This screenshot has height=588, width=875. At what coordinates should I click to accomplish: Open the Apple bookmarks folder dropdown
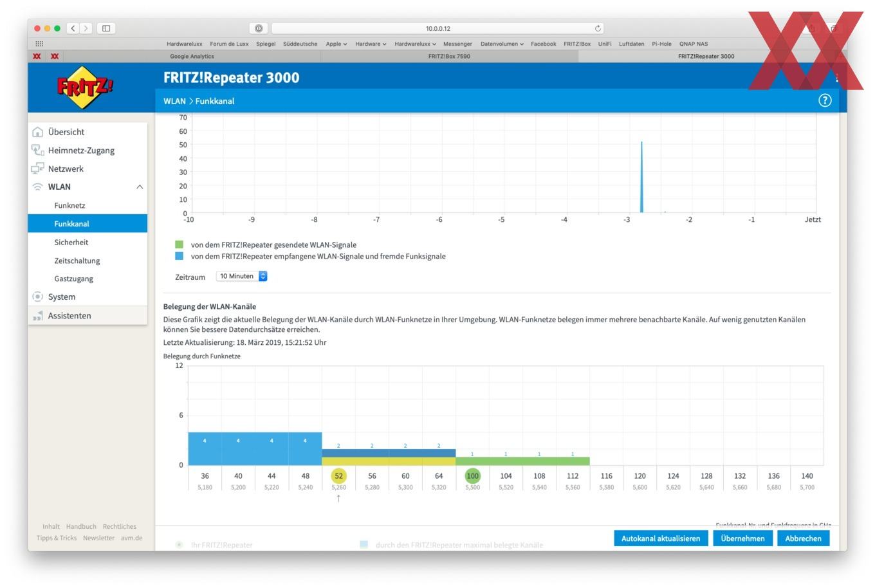tap(336, 44)
